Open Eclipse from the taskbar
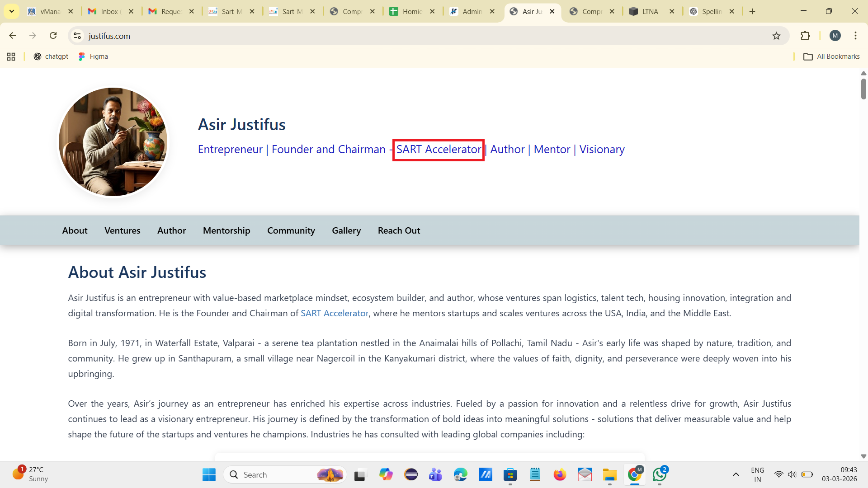This screenshot has height=488, width=868. (x=411, y=475)
